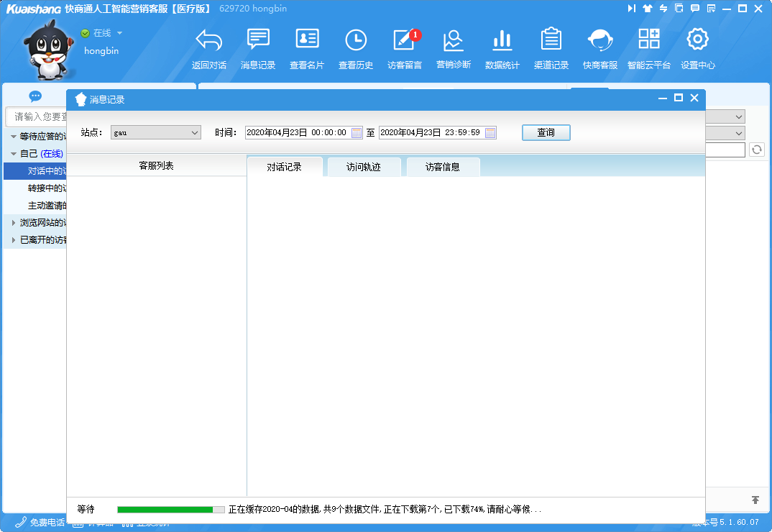Open 消息记录 message records icon
This screenshot has width=772, height=532.
(258, 40)
